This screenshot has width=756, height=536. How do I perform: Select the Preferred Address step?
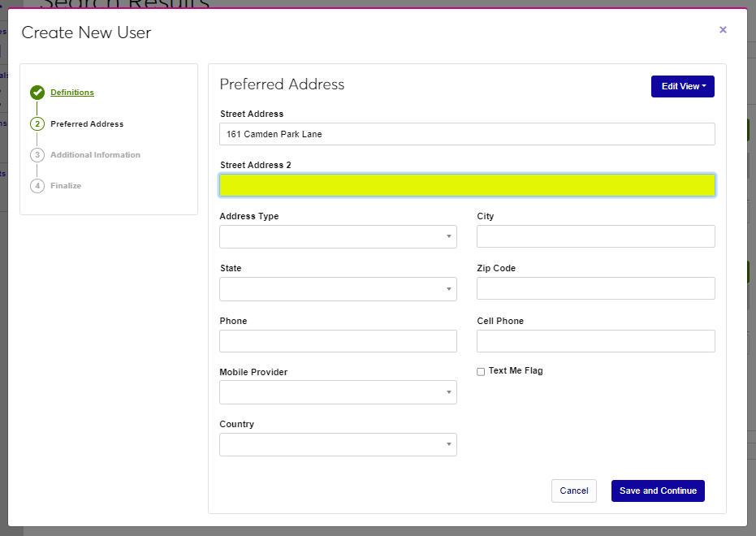point(87,124)
